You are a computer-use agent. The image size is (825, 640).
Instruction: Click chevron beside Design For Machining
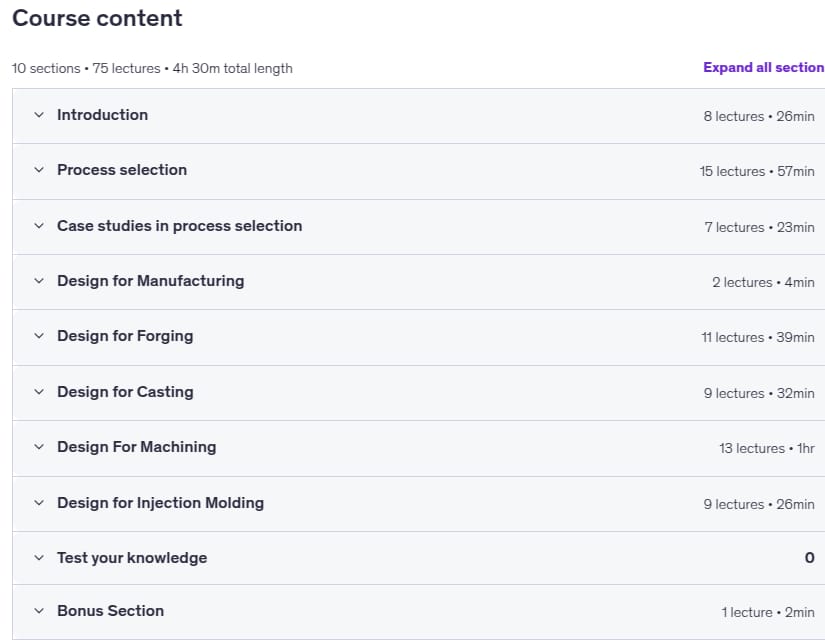tap(39, 447)
